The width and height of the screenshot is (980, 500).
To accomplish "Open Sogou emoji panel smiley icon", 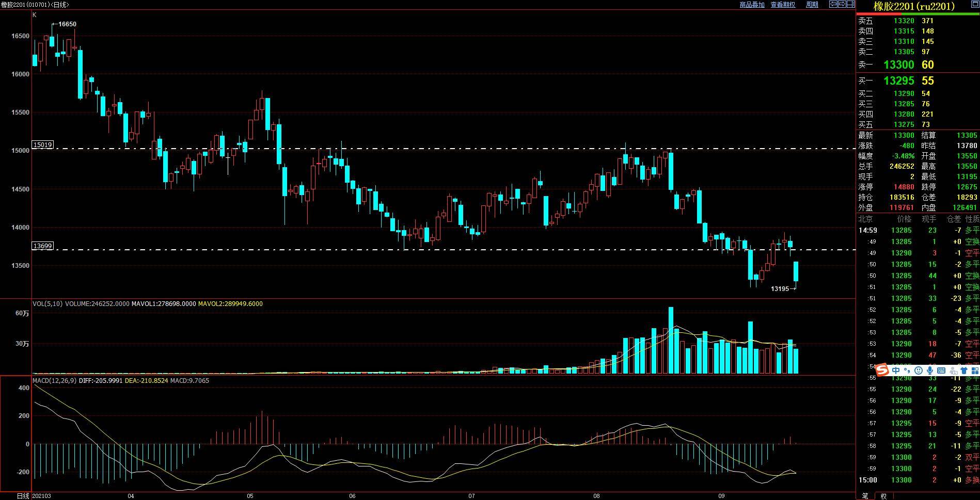I will click(919, 370).
